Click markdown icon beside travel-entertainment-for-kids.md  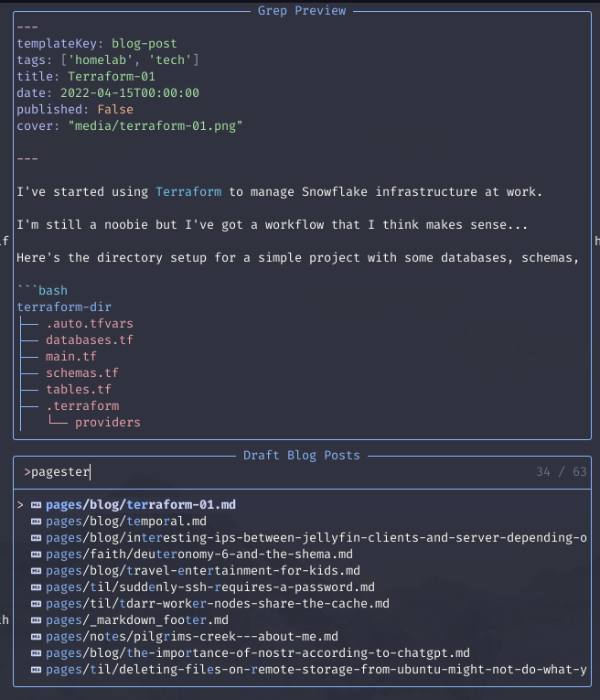tap(36, 571)
